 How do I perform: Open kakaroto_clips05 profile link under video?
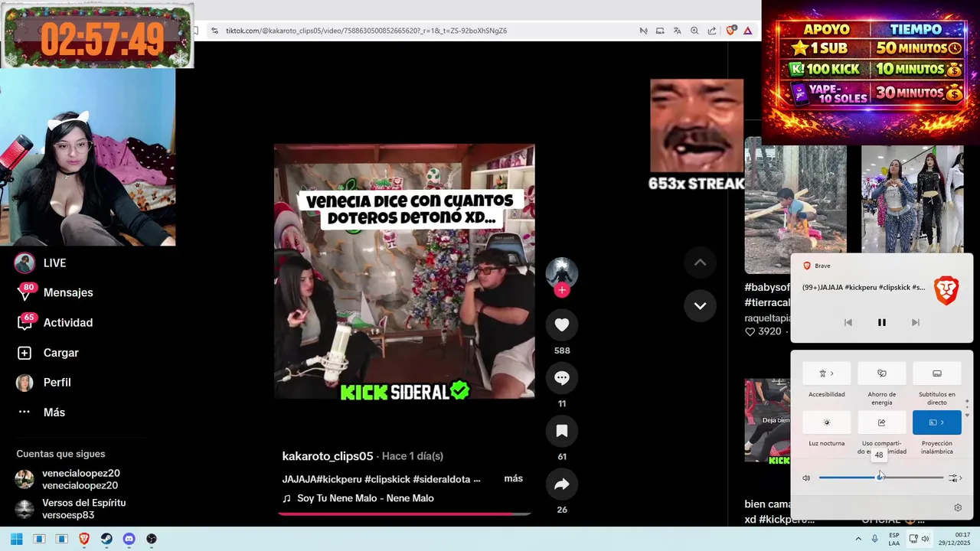coord(328,456)
